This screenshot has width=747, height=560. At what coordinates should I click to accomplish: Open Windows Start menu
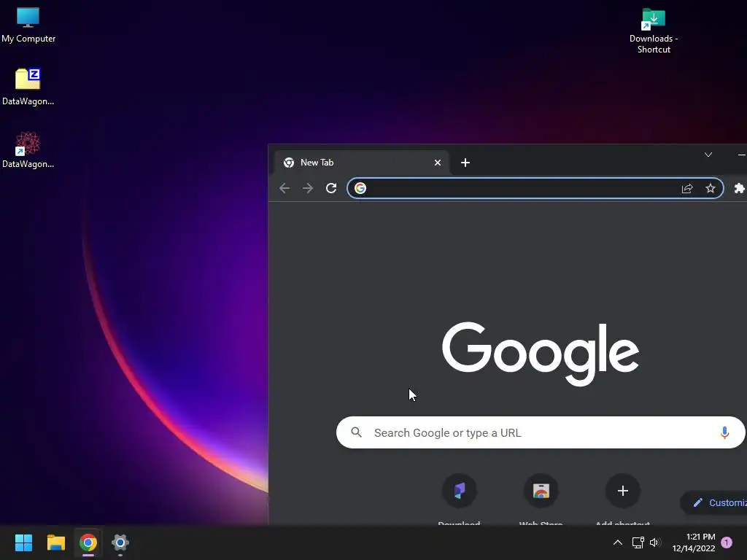[x=23, y=542]
